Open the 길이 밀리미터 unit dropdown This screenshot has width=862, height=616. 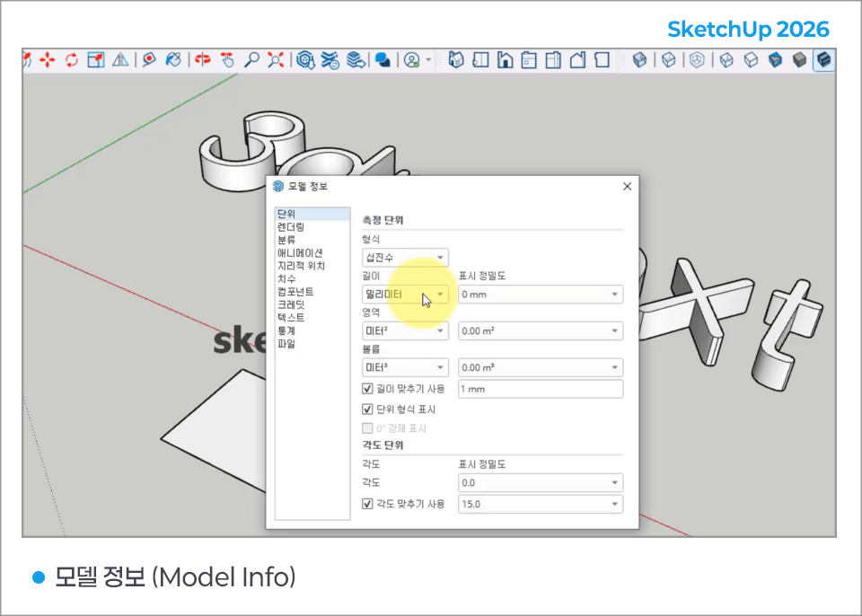pyautogui.click(x=405, y=295)
